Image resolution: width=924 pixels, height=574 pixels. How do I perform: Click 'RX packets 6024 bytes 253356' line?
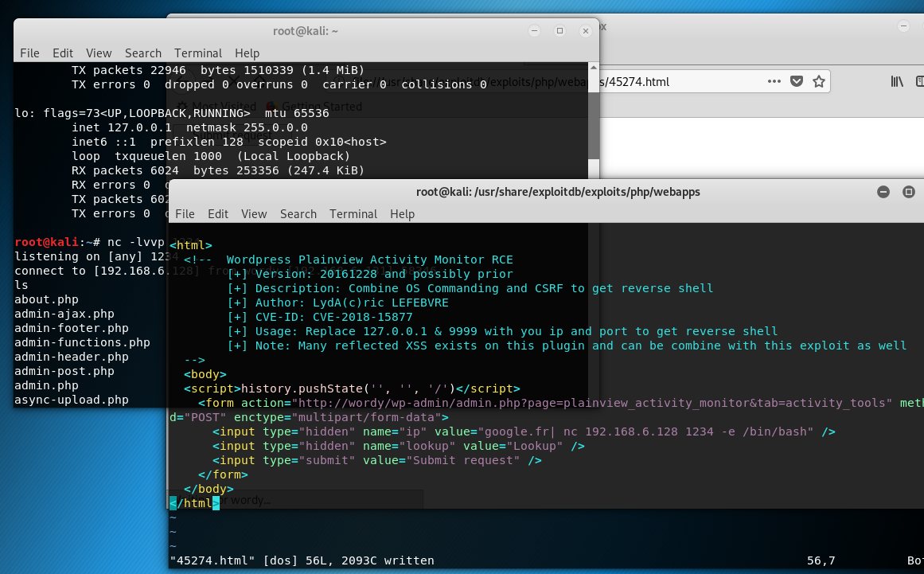coord(218,170)
